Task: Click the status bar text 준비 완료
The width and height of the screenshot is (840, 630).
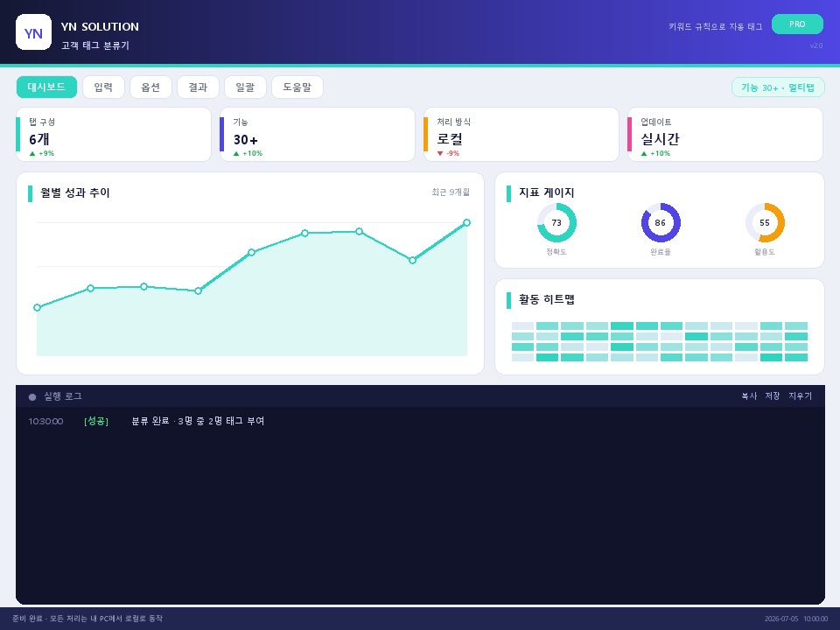Action: pos(87,619)
